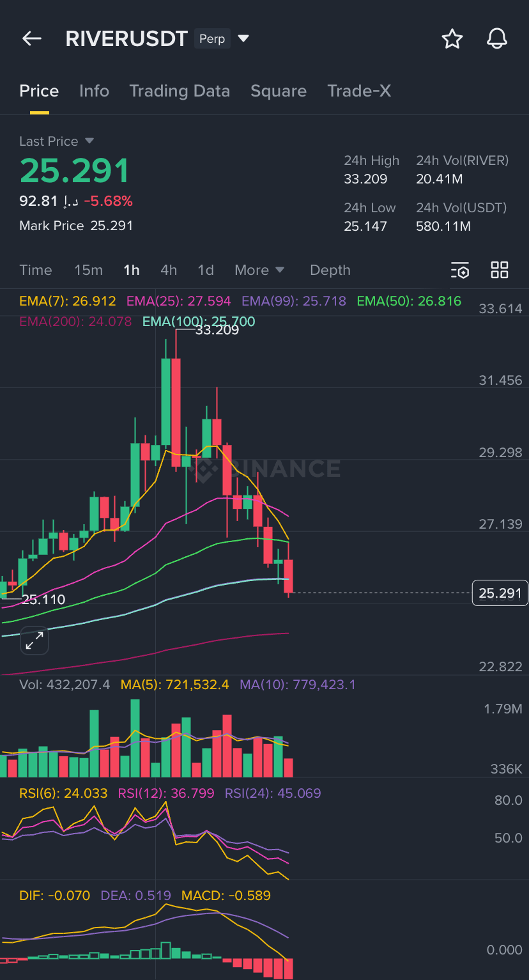Tap the DEA: 0.519 label
This screenshot has height=980, width=529.
135,896
